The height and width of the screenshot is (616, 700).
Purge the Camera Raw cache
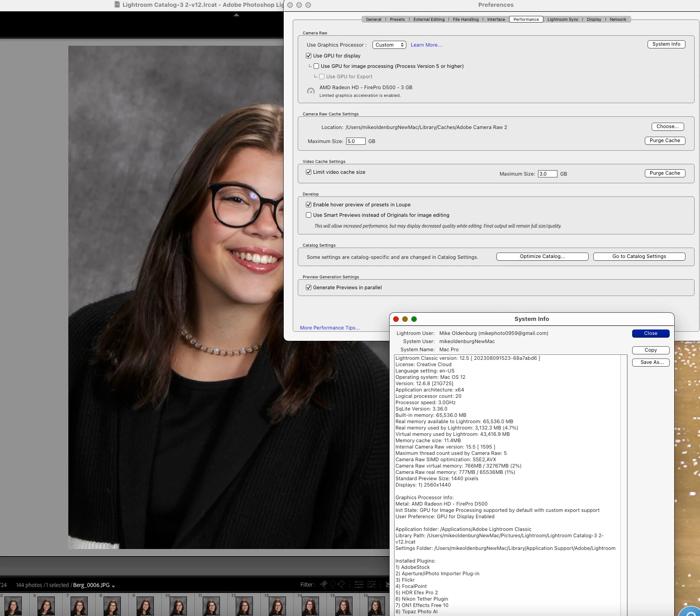(665, 141)
